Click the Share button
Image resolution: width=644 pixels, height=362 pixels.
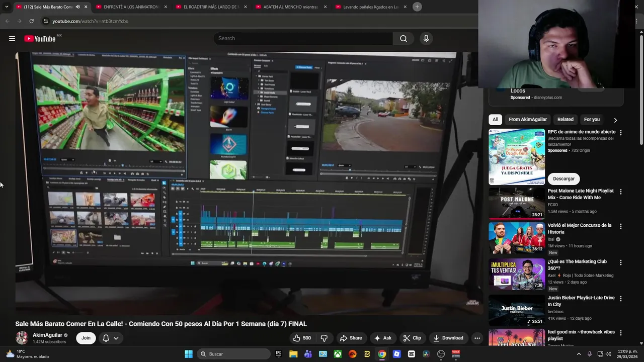click(351, 338)
